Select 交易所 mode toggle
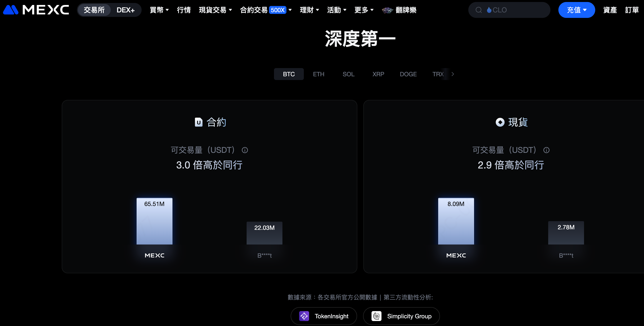 [x=94, y=10]
